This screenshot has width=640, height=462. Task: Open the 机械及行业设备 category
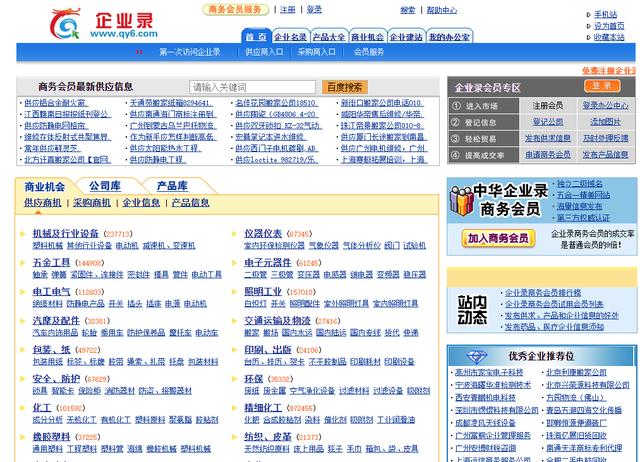click(66, 234)
